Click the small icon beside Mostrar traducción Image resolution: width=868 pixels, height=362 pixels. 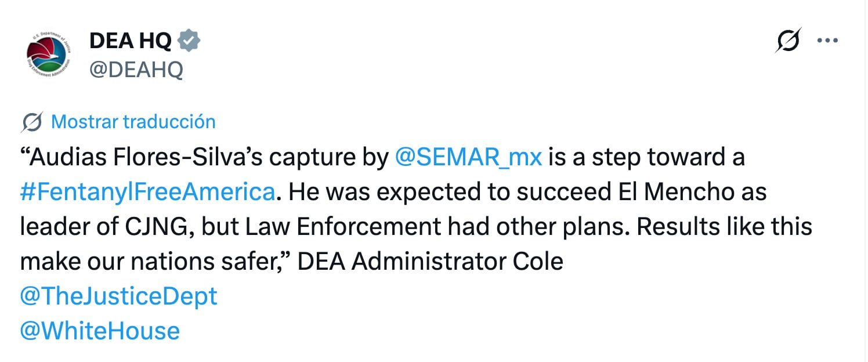[x=31, y=122]
